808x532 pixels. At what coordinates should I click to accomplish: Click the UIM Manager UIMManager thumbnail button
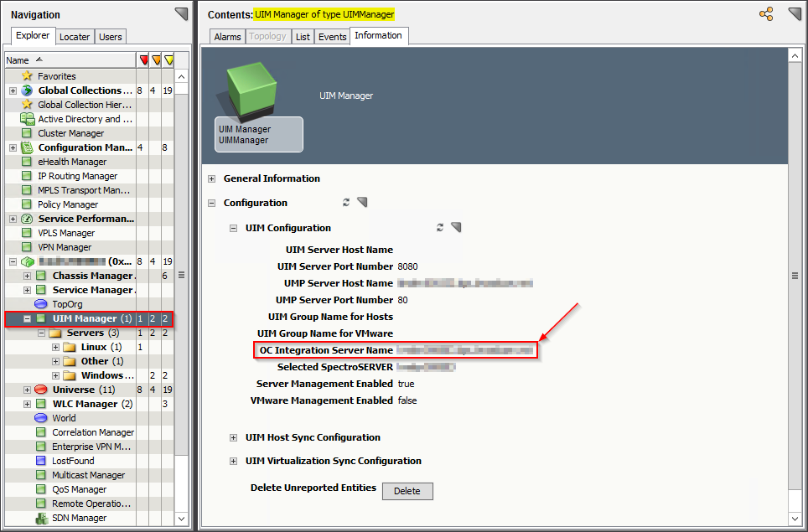tap(258, 132)
